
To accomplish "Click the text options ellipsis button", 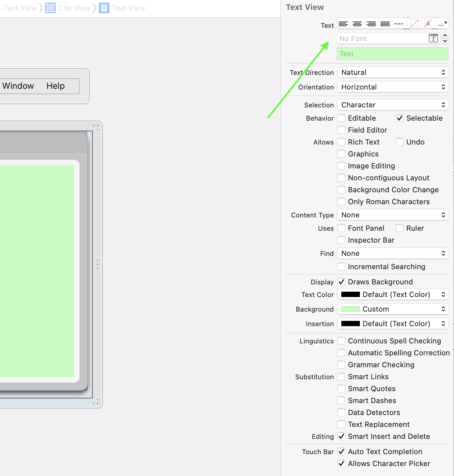I will point(442,24).
